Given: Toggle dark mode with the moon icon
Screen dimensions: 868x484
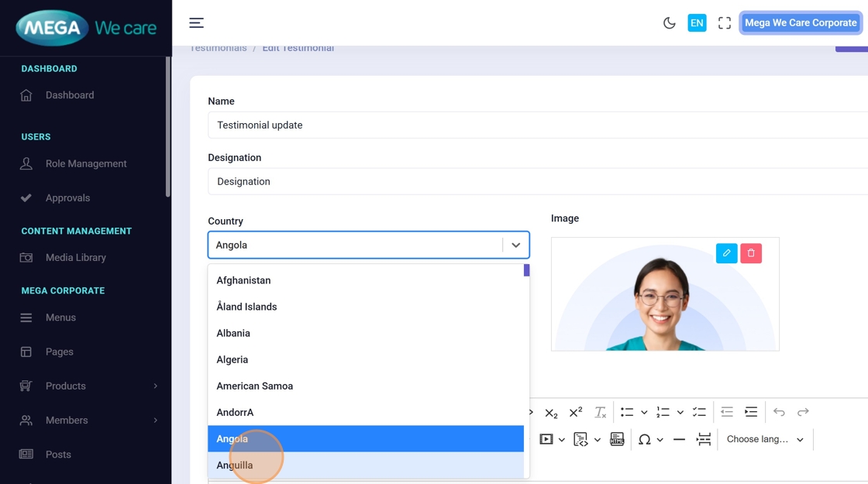Looking at the screenshot, I should click(x=670, y=23).
